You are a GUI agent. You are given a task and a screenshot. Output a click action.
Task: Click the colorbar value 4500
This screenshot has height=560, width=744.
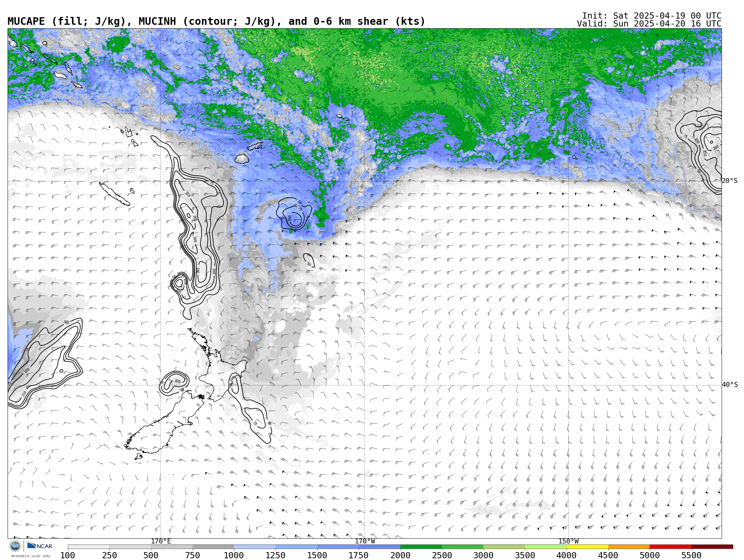(x=608, y=556)
